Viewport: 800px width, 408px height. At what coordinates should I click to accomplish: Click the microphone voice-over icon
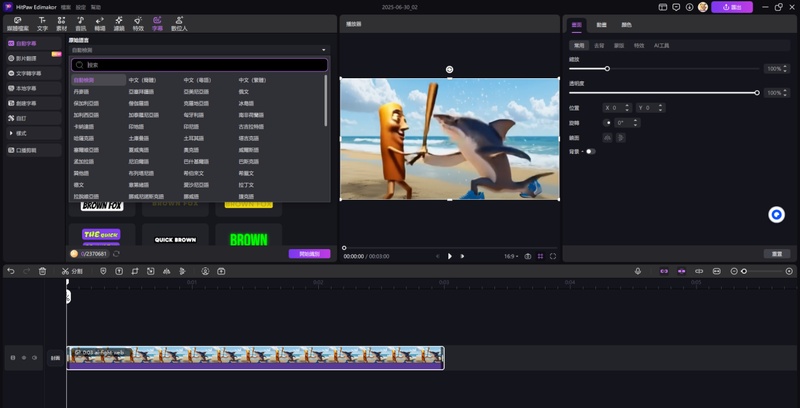(638, 271)
